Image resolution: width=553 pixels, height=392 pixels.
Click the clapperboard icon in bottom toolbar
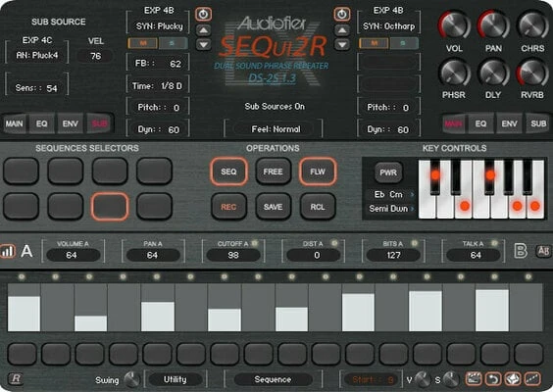[474, 379]
